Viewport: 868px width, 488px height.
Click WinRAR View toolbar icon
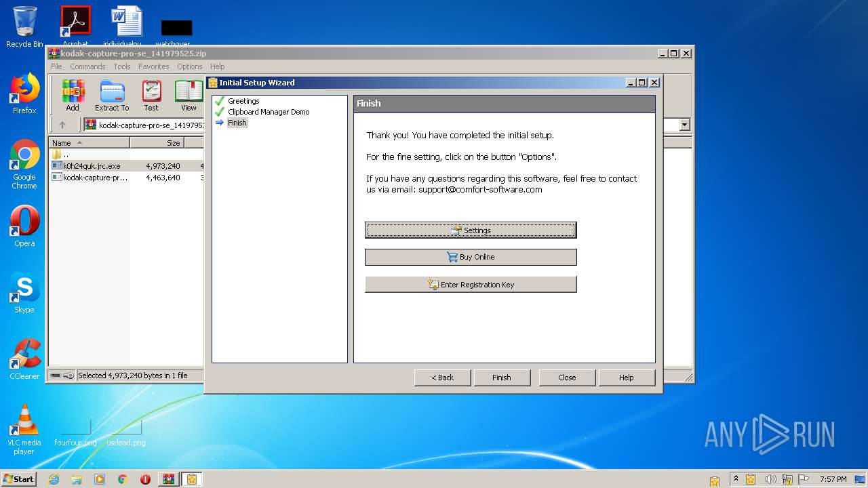(189, 96)
